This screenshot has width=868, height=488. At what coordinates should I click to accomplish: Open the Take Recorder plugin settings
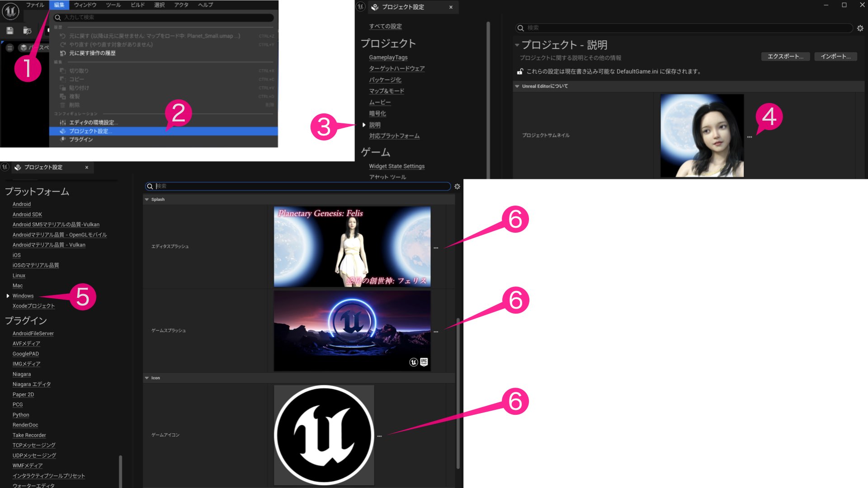(29, 435)
